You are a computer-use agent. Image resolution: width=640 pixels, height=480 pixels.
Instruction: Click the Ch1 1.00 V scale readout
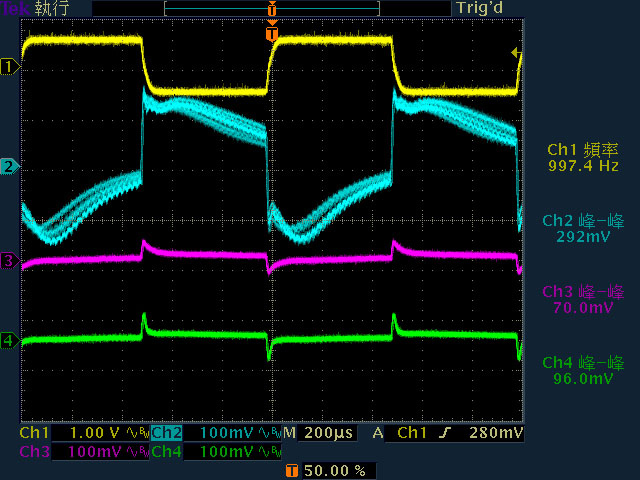coord(95,433)
